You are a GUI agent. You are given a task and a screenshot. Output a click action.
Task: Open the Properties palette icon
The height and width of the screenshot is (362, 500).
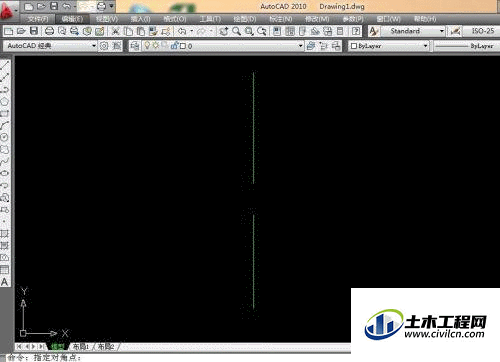pyautogui.click(x=277, y=31)
